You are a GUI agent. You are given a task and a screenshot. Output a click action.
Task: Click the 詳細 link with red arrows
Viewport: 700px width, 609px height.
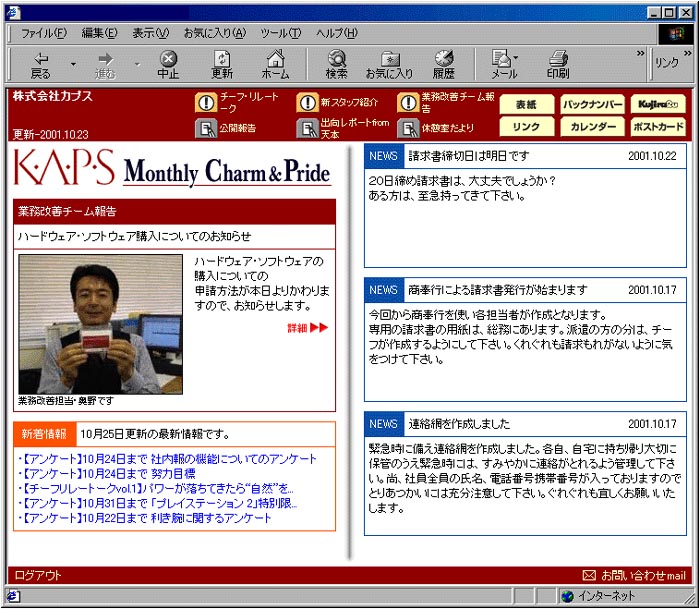point(307,328)
